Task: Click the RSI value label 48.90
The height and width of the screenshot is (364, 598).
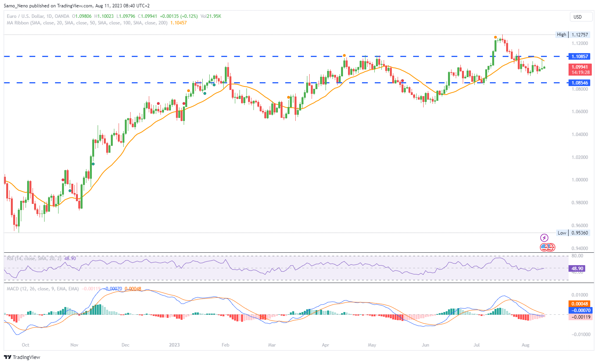Action: 577,269
